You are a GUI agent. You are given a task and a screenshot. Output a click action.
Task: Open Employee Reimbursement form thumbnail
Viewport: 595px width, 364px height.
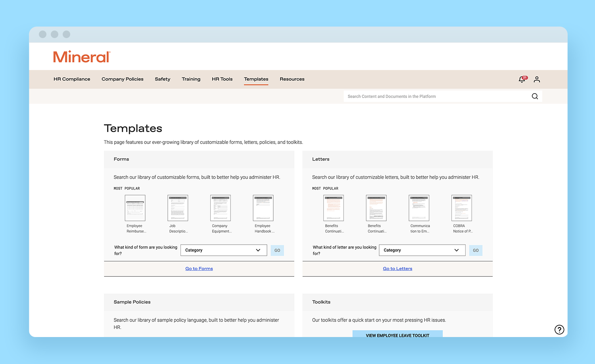point(135,208)
